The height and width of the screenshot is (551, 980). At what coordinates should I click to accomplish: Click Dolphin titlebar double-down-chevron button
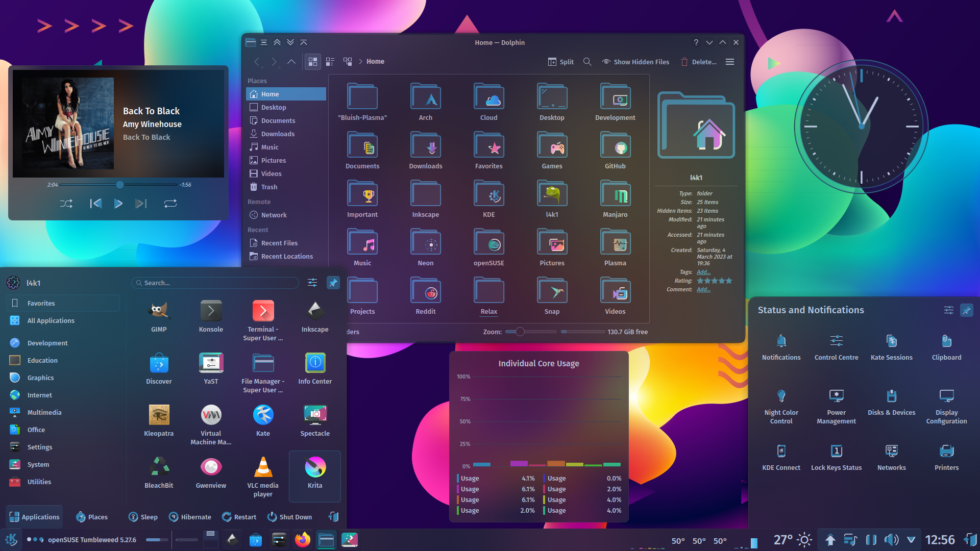pos(290,42)
